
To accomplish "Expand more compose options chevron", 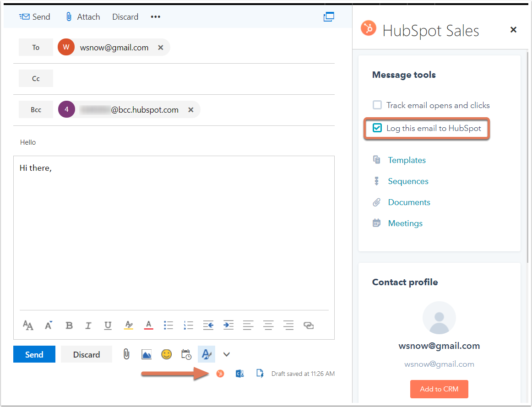I will point(226,354).
